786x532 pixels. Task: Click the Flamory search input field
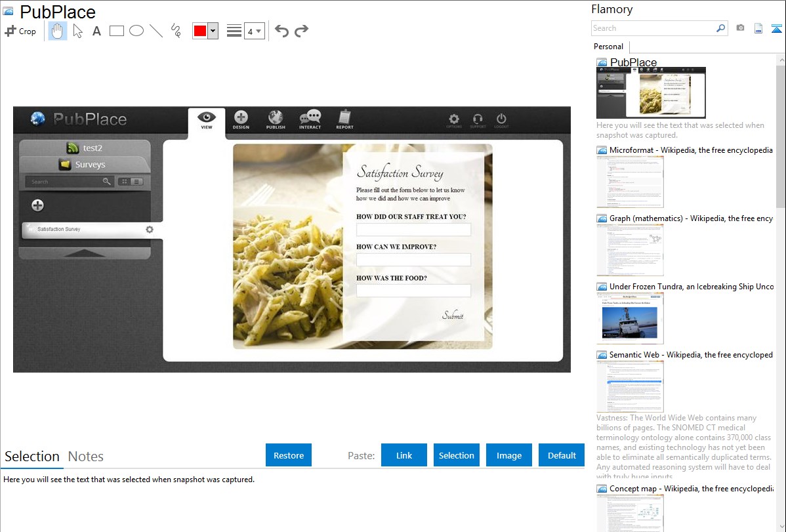(653, 28)
